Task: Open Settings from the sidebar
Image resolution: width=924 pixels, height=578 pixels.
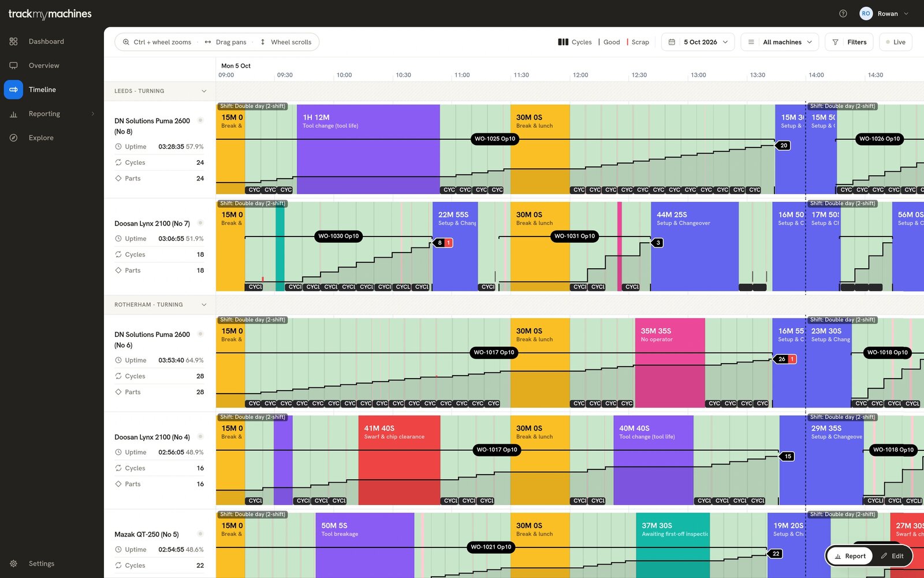Action: pyautogui.click(x=42, y=564)
